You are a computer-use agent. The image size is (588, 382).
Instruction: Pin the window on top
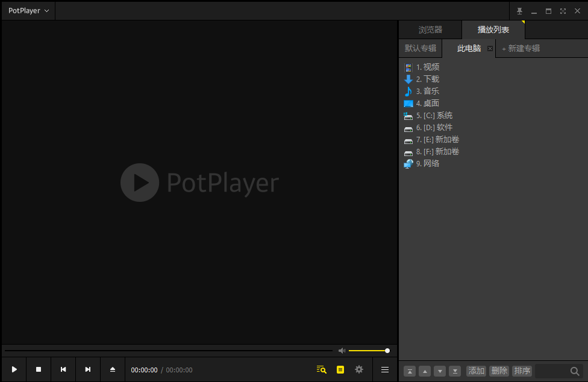coord(519,11)
